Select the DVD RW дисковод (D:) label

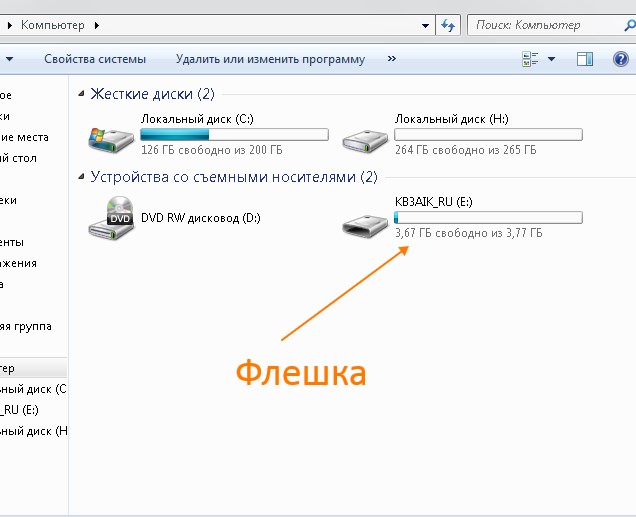[201, 218]
